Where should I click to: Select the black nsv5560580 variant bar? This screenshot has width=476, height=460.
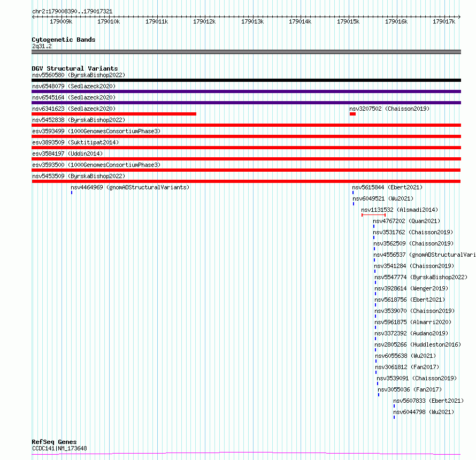click(246, 80)
